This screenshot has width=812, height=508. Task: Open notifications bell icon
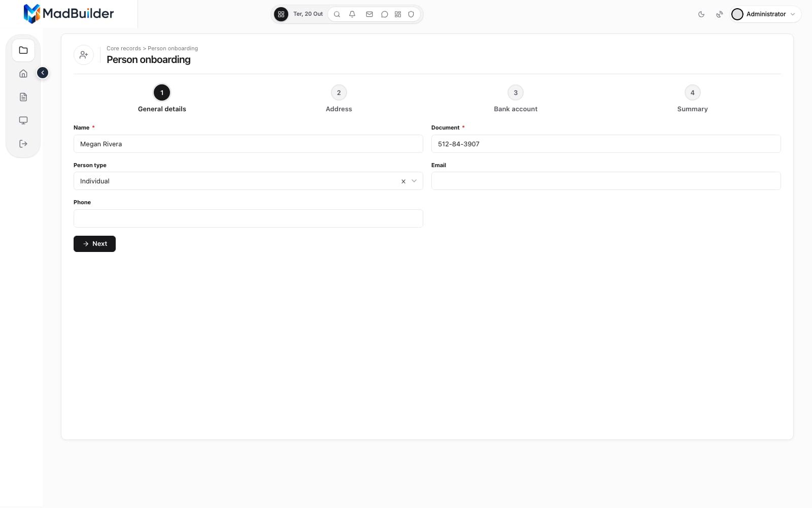click(x=352, y=14)
